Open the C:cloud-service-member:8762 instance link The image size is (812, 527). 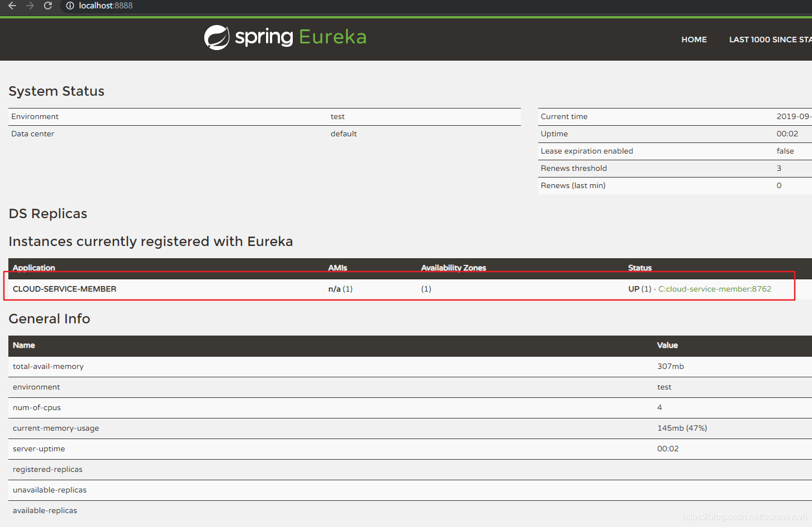[715, 289]
